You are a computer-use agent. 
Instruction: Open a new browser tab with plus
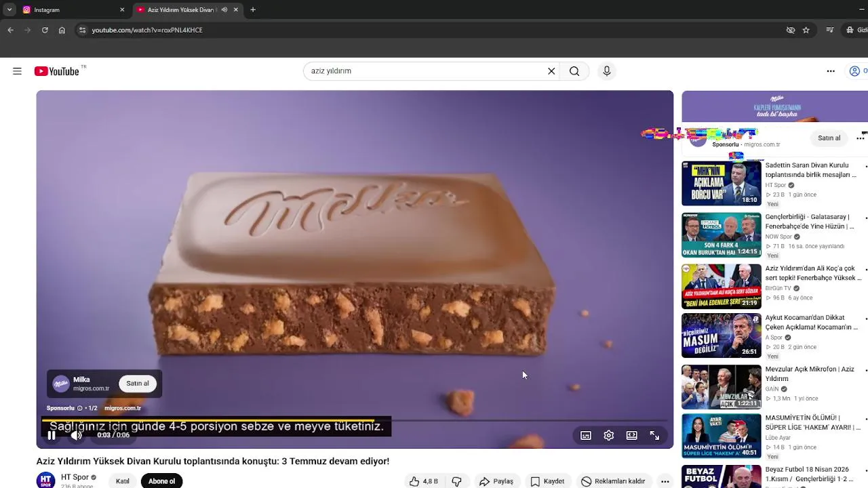[x=253, y=9]
